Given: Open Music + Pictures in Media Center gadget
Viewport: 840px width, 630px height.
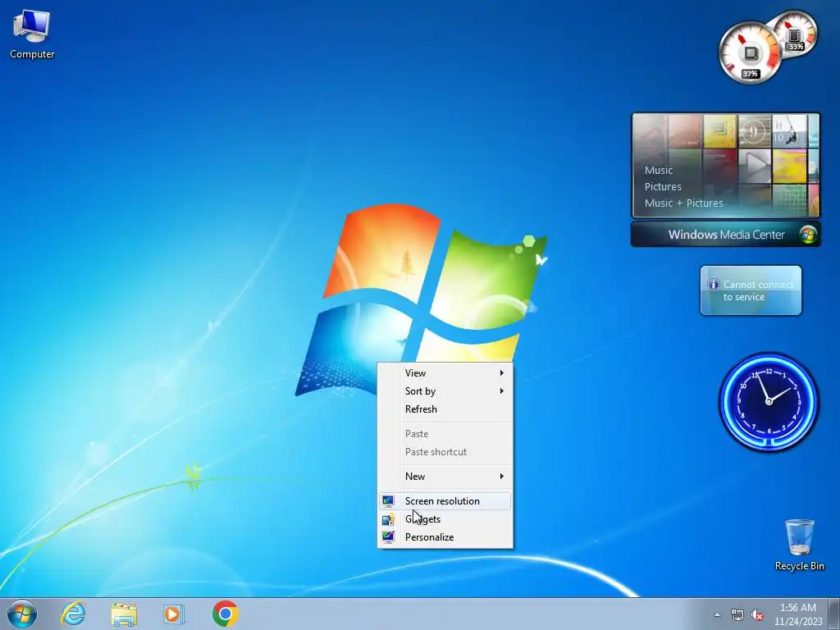Looking at the screenshot, I should click(683, 203).
